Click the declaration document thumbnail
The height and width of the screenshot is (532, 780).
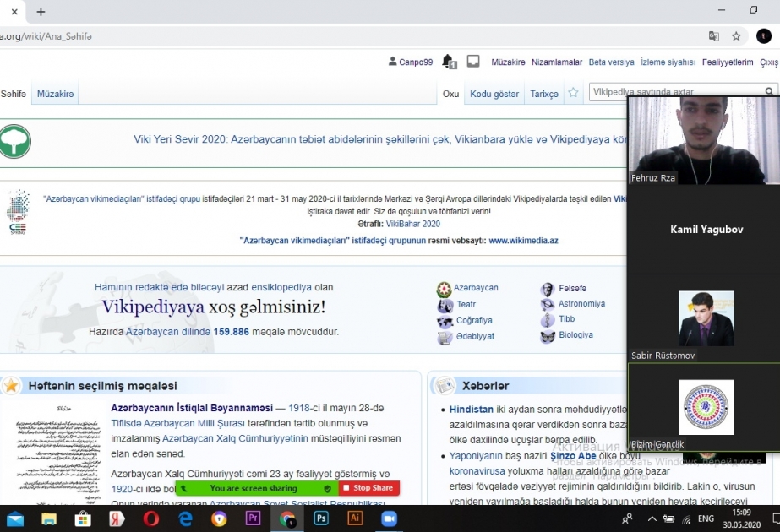57,453
